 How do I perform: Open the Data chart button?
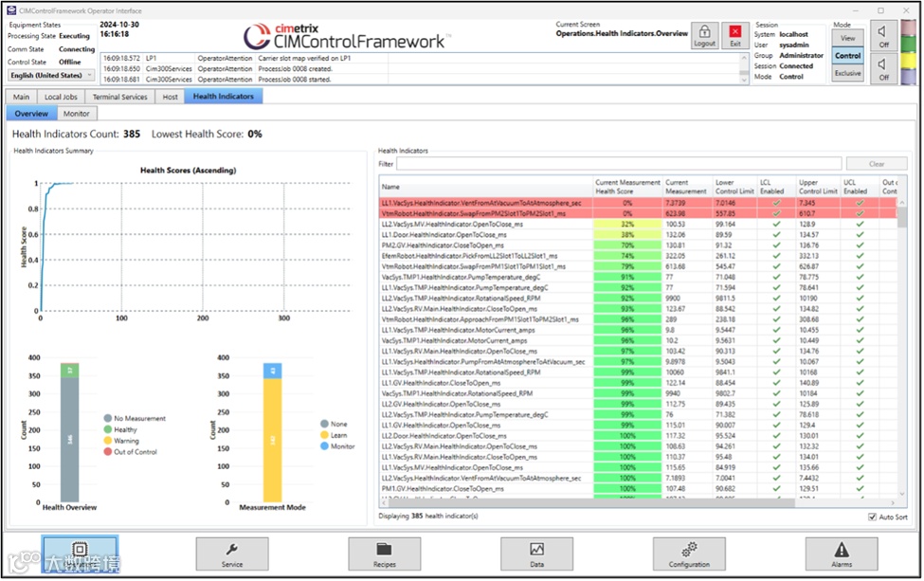(x=536, y=554)
